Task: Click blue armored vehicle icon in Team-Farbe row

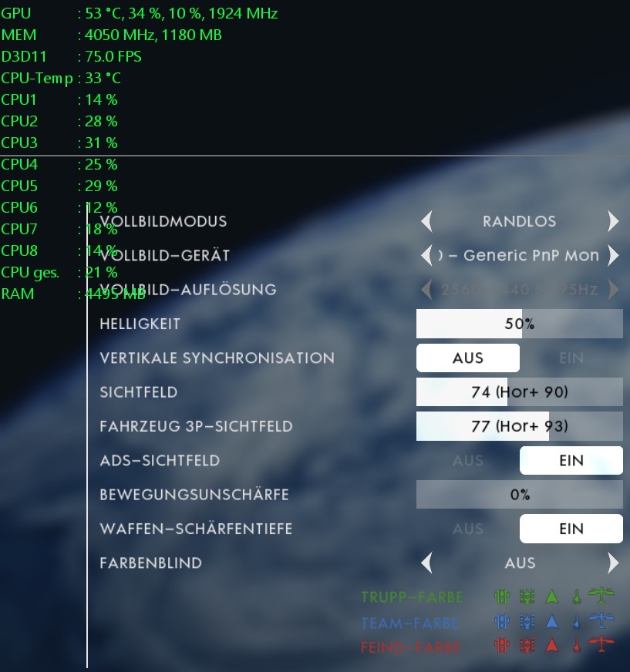Action: pyautogui.click(x=527, y=621)
